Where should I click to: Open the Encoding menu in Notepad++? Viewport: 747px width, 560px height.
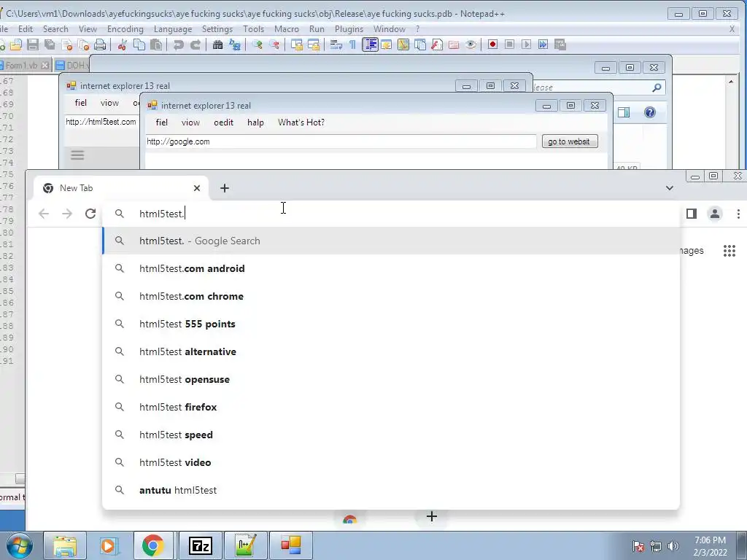click(x=125, y=29)
